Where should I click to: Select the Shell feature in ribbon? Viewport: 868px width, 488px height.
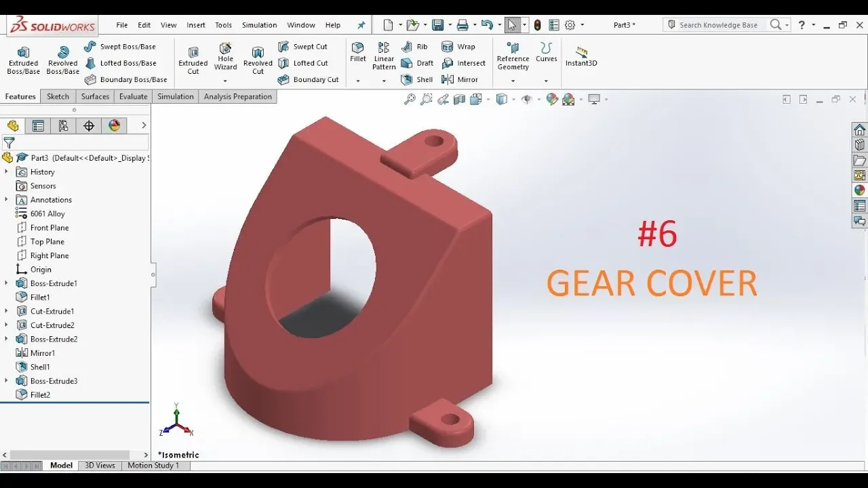tap(417, 79)
